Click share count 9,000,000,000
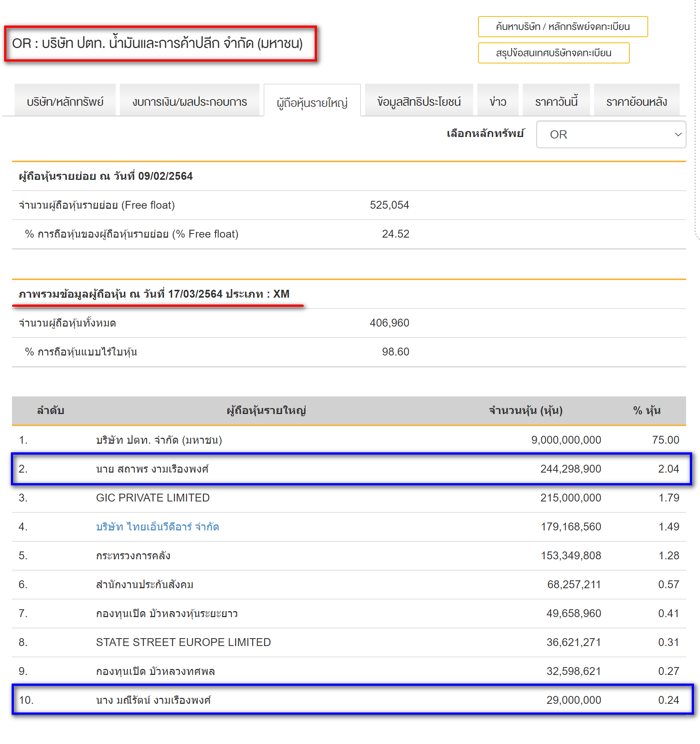Screen dimensions: 700x744 (566, 440)
